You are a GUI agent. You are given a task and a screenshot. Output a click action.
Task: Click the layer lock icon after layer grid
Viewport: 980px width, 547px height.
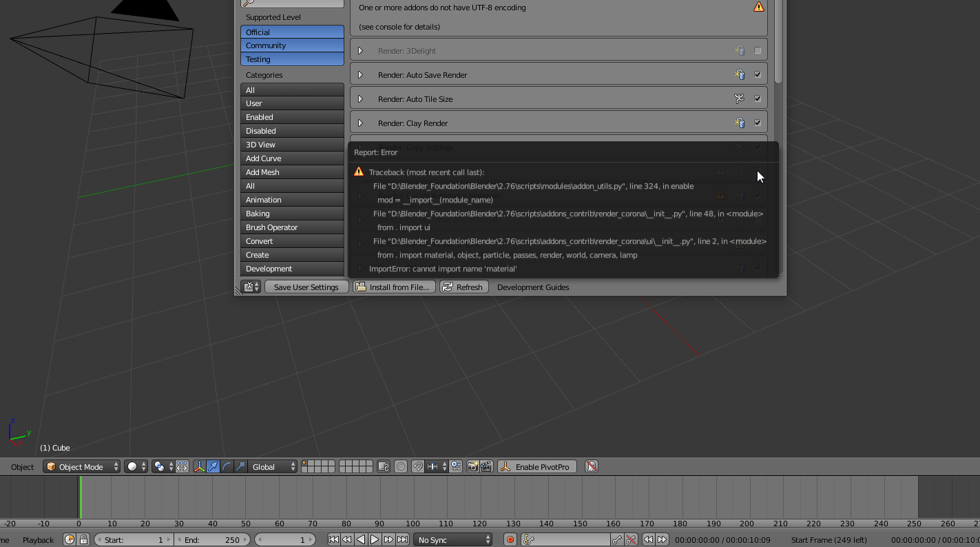(x=384, y=466)
